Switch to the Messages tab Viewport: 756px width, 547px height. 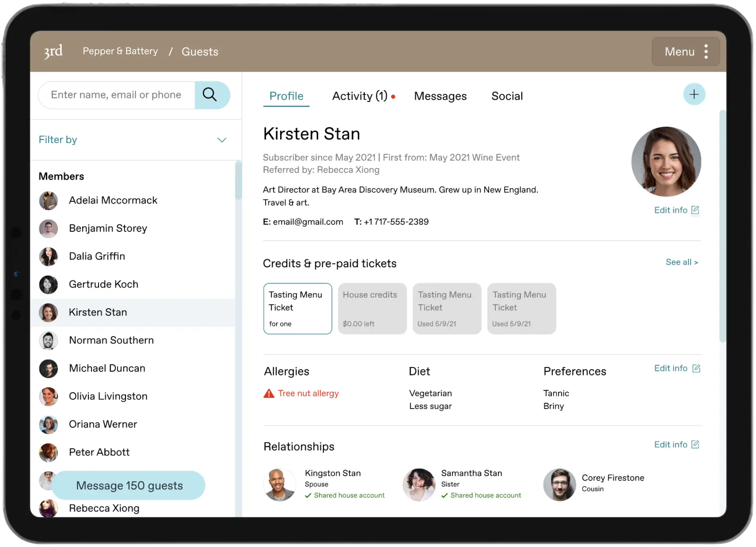pyautogui.click(x=440, y=96)
